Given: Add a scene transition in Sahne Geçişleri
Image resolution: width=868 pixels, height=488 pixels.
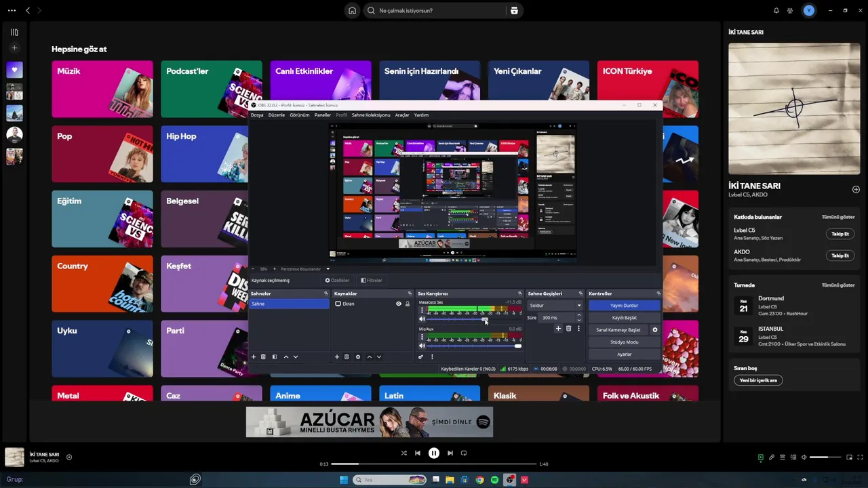Looking at the screenshot, I should (x=558, y=328).
